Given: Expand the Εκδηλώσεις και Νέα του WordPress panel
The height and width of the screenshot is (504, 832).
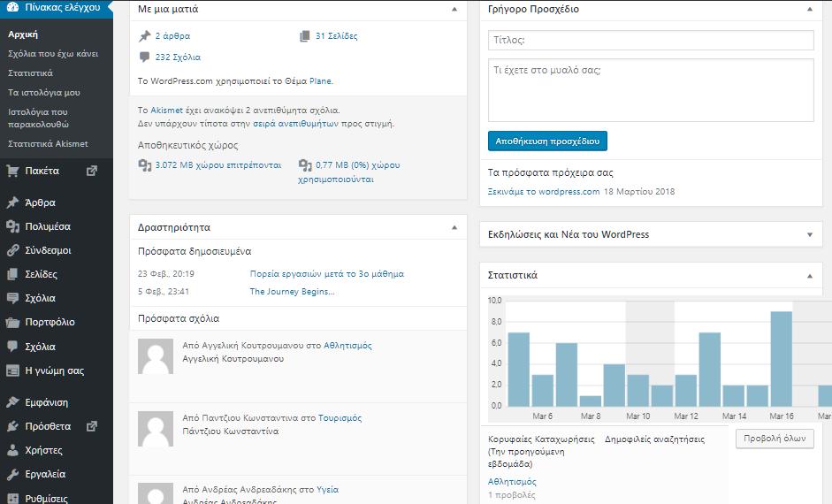Looking at the screenshot, I should pos(810,234).
